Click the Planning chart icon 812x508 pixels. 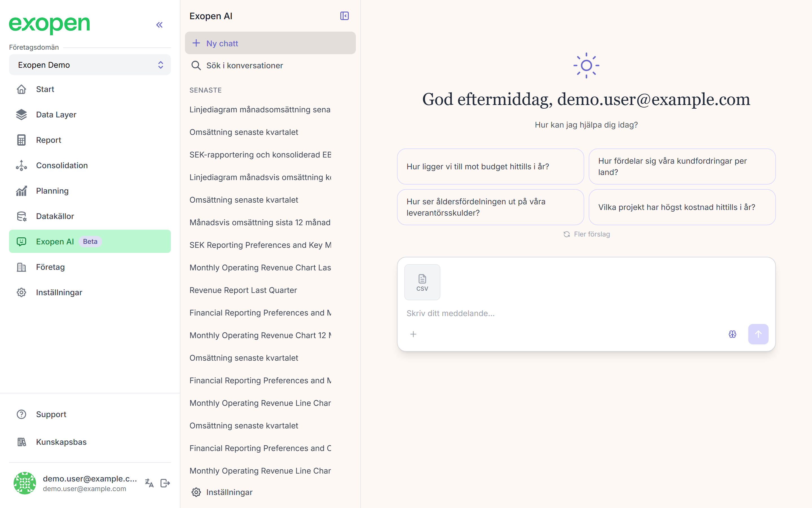pos(21,191)
